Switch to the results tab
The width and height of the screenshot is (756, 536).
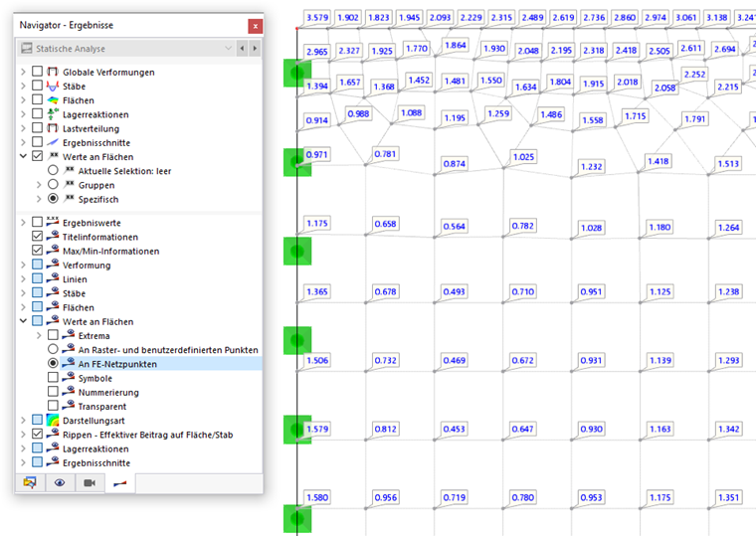[120, 483]
